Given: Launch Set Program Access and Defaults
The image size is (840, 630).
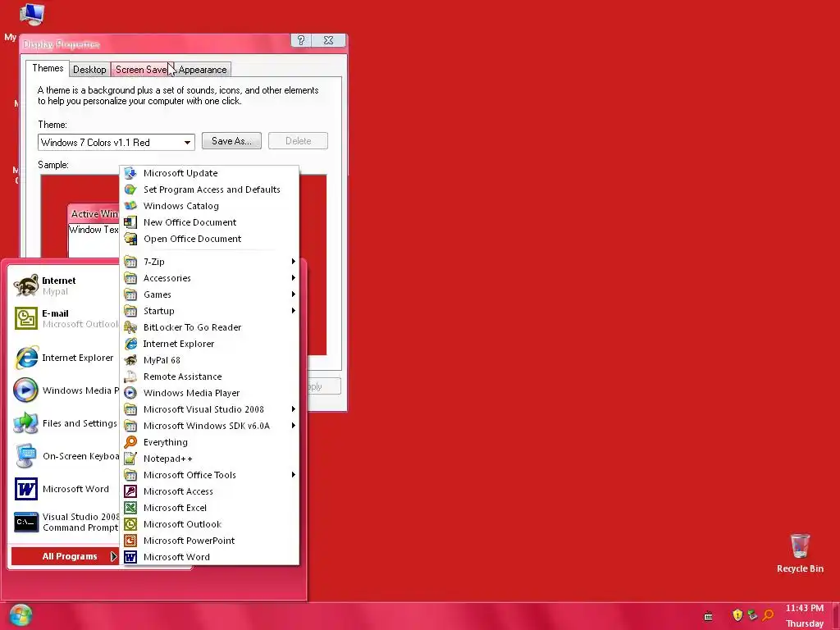Looking at the screenshot, I should click(x=209, y=189).
